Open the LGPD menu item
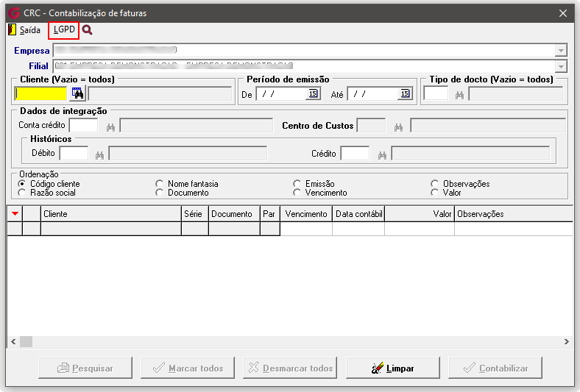 tap(63, 29)
